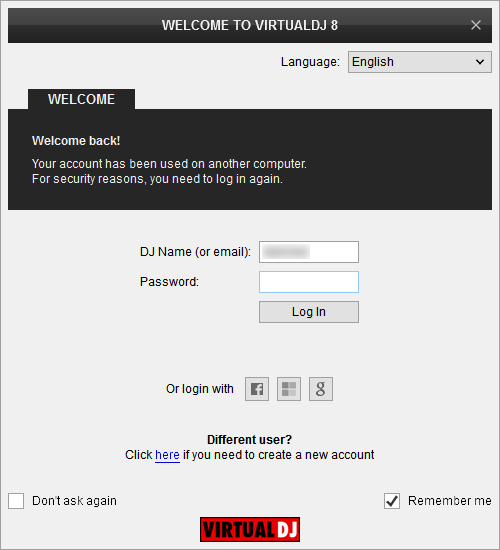
Task: Enable the Don't ask again checkbox
Action: tap(16, 501)
